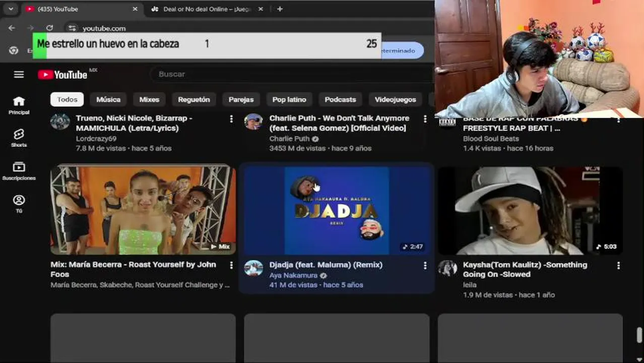The height and width of the screenshot is (363, 644).
Task: Click the egg challenge progress bar overlay
Action: click(x=207, y=45)
